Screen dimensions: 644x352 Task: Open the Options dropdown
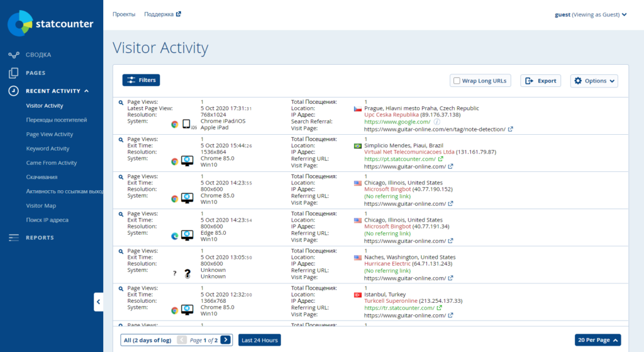(594, 81)
